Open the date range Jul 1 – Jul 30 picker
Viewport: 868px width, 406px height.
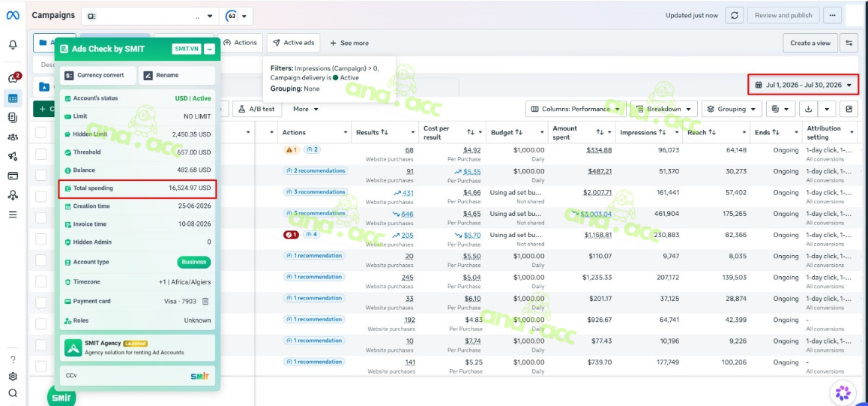coord(803,85)
